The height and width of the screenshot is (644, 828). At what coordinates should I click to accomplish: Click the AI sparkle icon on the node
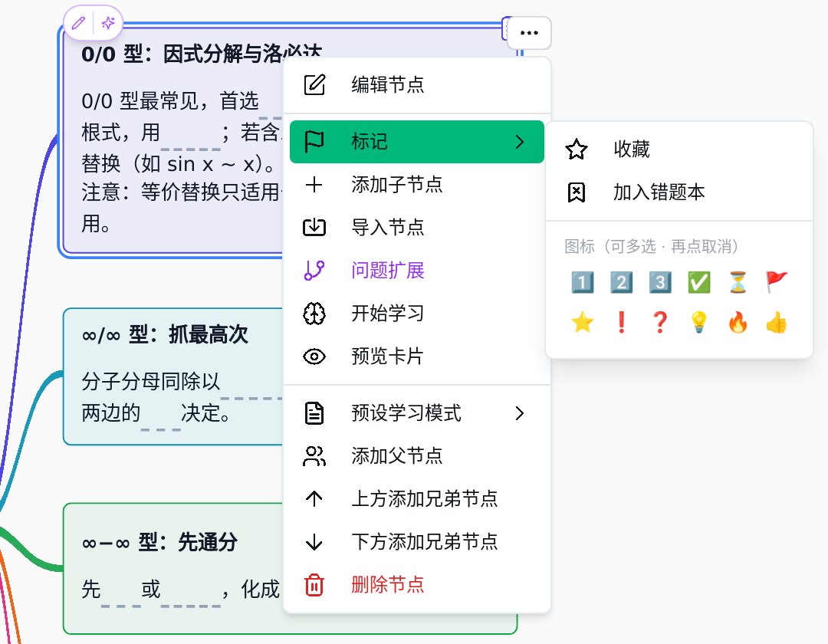click(x=108, y=23)
